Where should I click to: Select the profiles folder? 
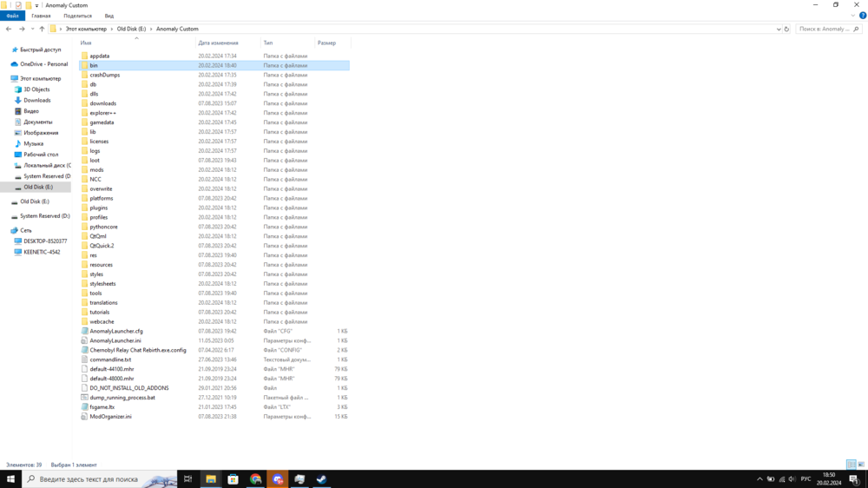(x=214, y=217)
